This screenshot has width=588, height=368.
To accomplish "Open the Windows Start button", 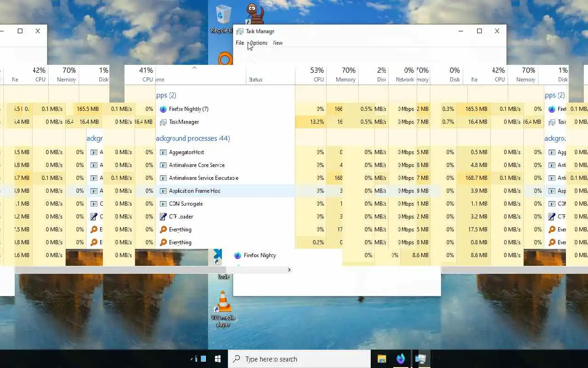I will (x=218, y=359).
